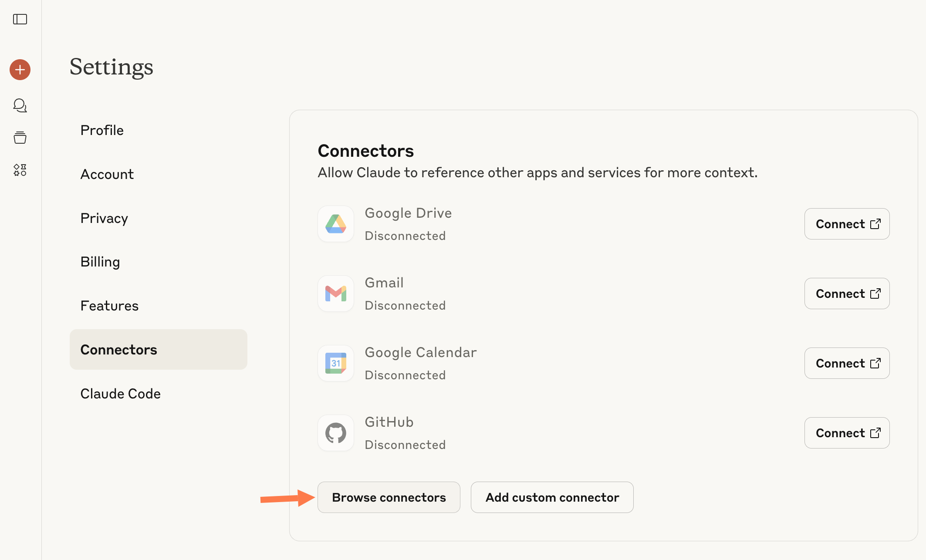Click Browse connectors button
The height and width of the screenshot is (560, 926).
[389, 497]
